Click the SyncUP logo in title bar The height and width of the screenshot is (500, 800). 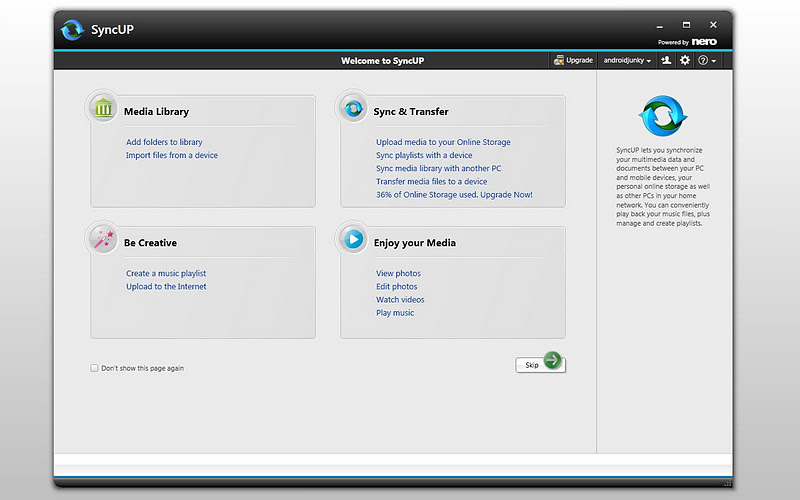tap(73, 30)
